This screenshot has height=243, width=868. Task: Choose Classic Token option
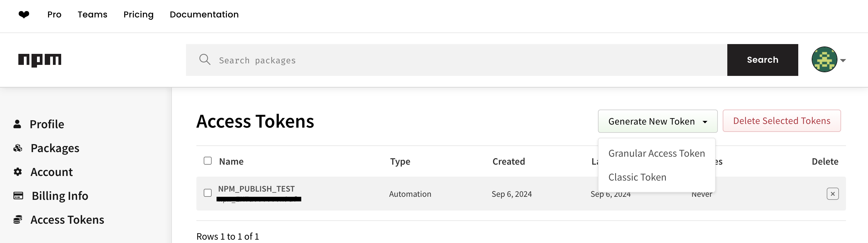tap(637, 177)
